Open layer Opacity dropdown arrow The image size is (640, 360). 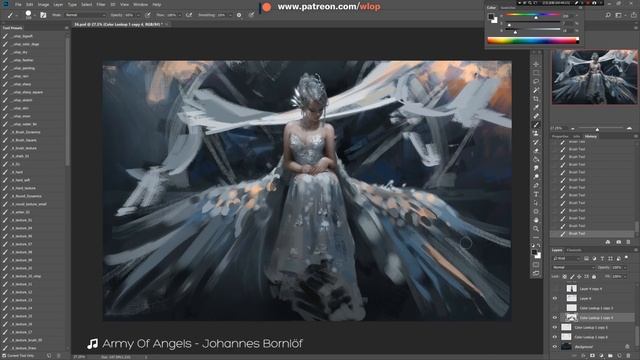click(x=624, y=267)
